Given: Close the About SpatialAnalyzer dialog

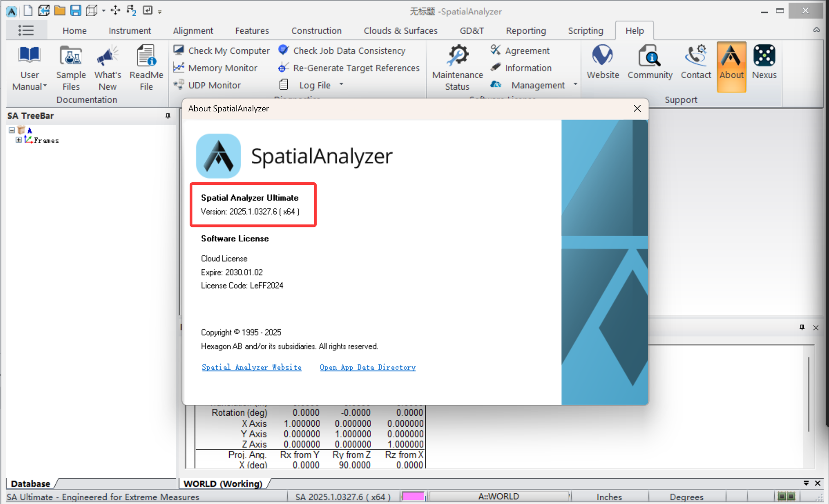Looking at the screenshot, I should point(637,109).
